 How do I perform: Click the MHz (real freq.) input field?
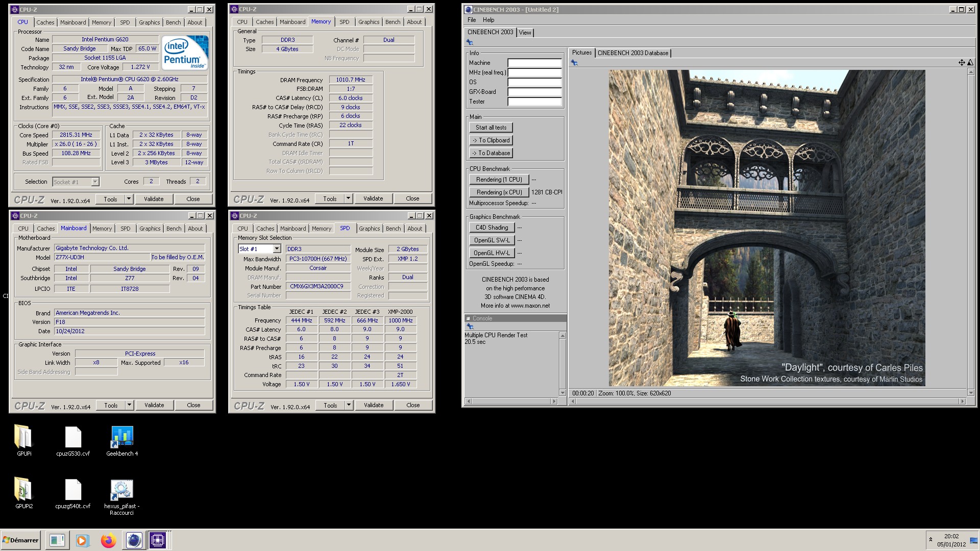[534, 72]
